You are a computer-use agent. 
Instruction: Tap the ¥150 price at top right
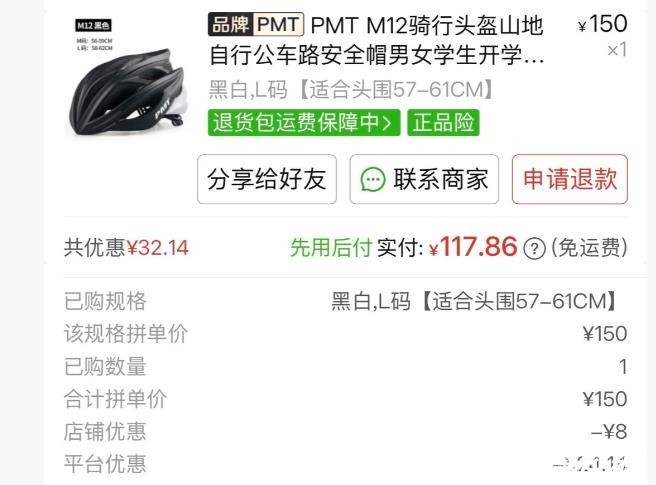pyautogui.click(x=602, y=24)
